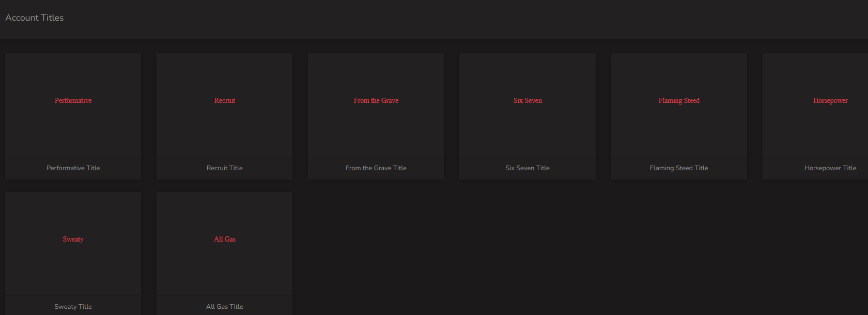
Task: Open the From the Grave Title label
Action: pos(376,168)
